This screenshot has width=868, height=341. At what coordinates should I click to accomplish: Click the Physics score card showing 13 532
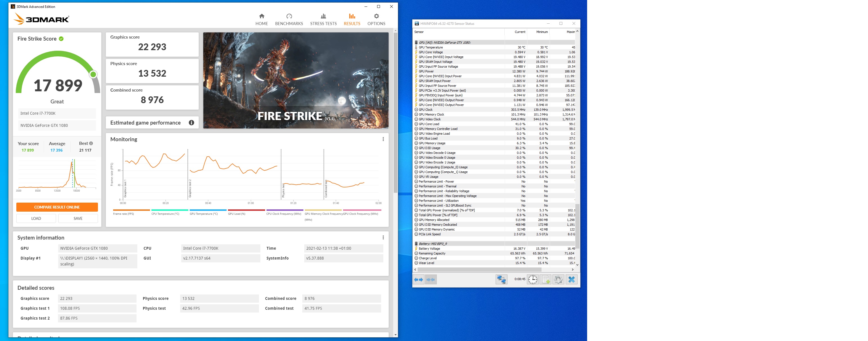pyautogui.click(x=152, y=71)
